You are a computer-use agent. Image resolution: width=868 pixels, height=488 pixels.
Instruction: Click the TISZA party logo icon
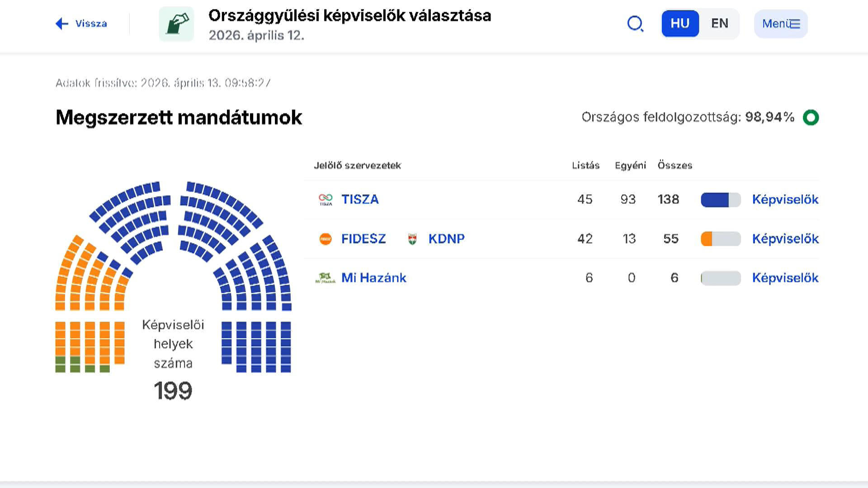coord(325,199)
